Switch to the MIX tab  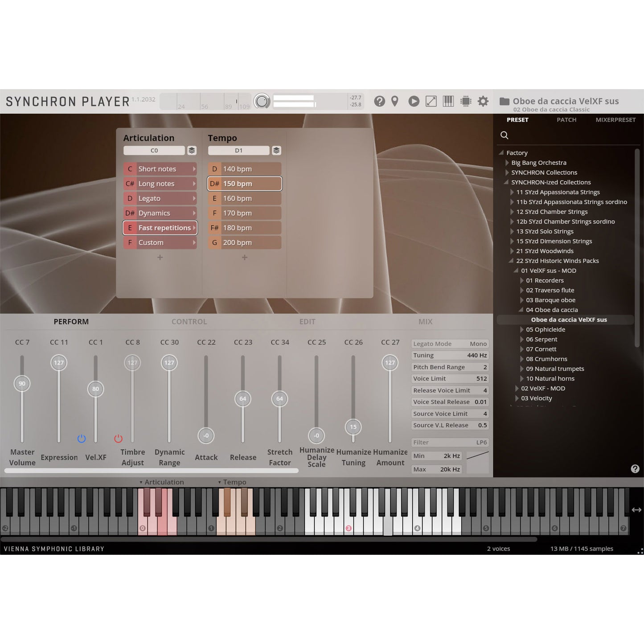click(425, 322)
